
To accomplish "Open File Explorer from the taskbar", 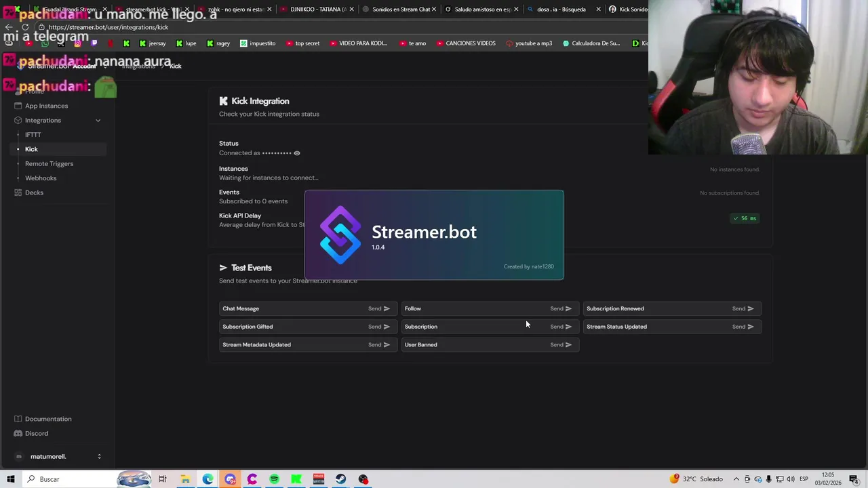I will [185, 479].
